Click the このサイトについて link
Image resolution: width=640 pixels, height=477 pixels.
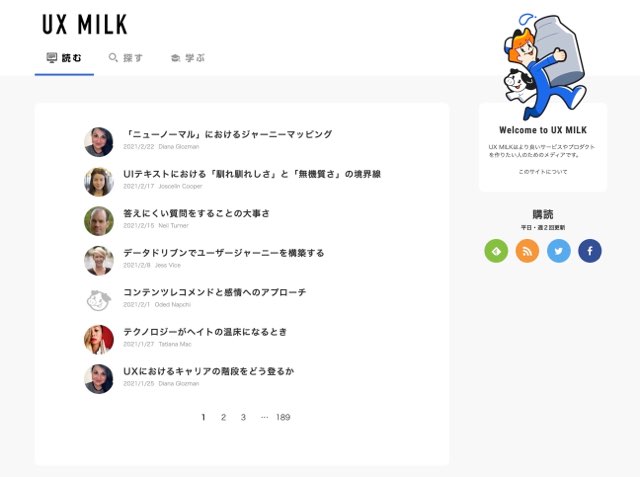click(543, 172)
